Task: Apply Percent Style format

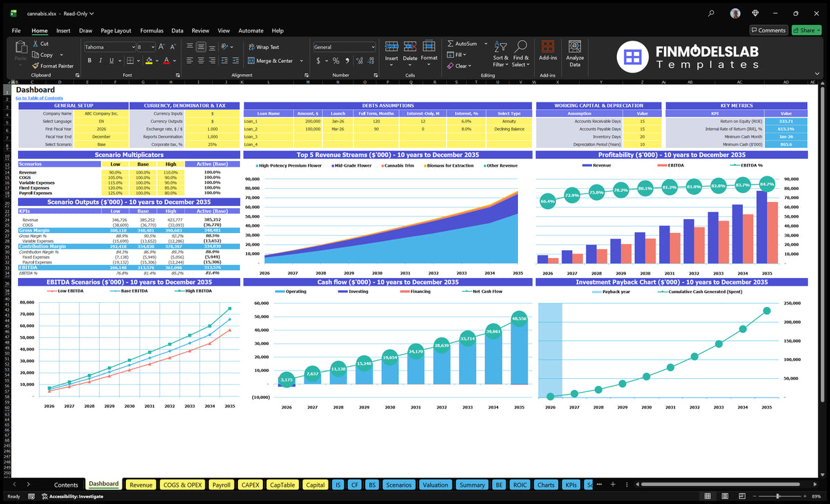Action: pyautogui.click(x=336, y=61)
